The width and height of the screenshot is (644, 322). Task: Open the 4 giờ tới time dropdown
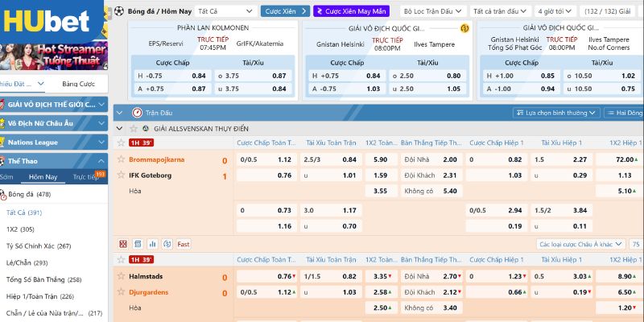click(555, 11)
